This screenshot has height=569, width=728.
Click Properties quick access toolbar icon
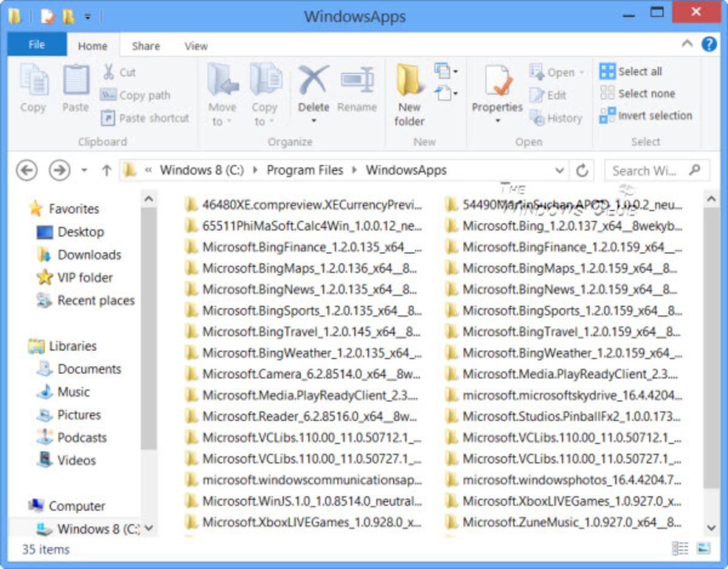pyautogui.click(x=48, y=16)
